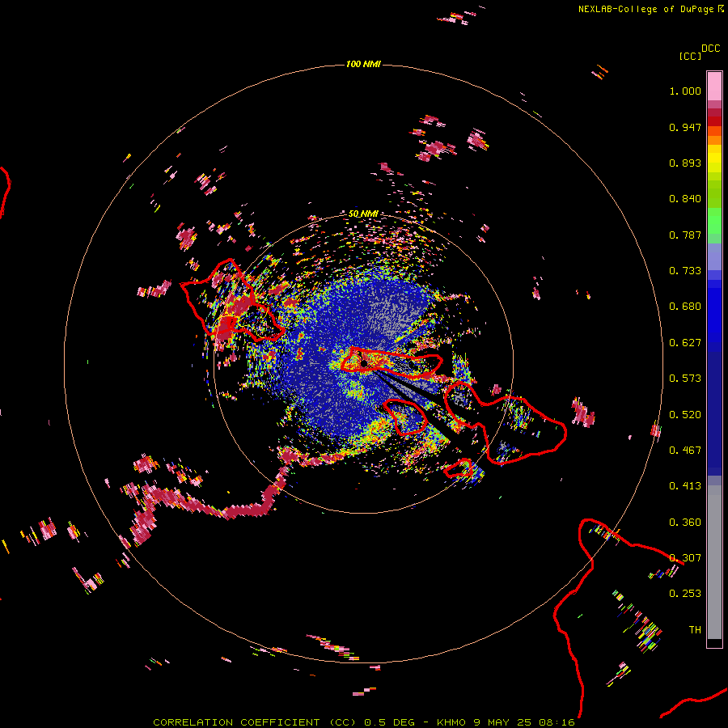Select the 0.893 scale value

pyautogui.click(x=685, y=163)
